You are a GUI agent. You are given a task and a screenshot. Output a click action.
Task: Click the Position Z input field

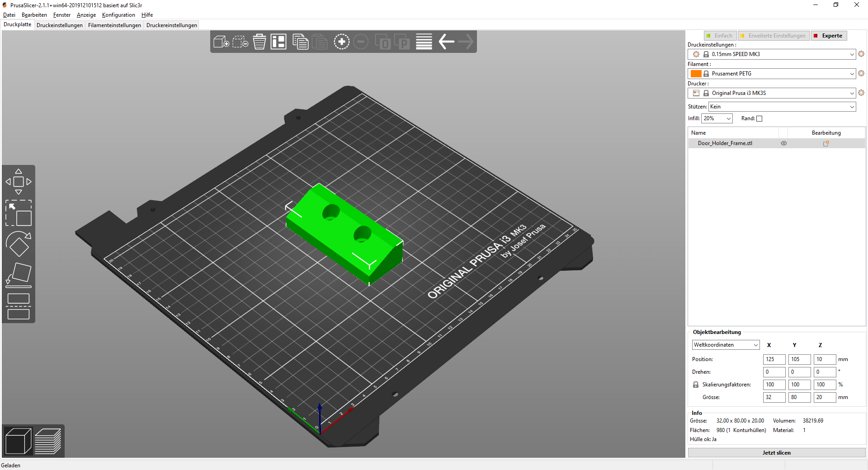825,359
